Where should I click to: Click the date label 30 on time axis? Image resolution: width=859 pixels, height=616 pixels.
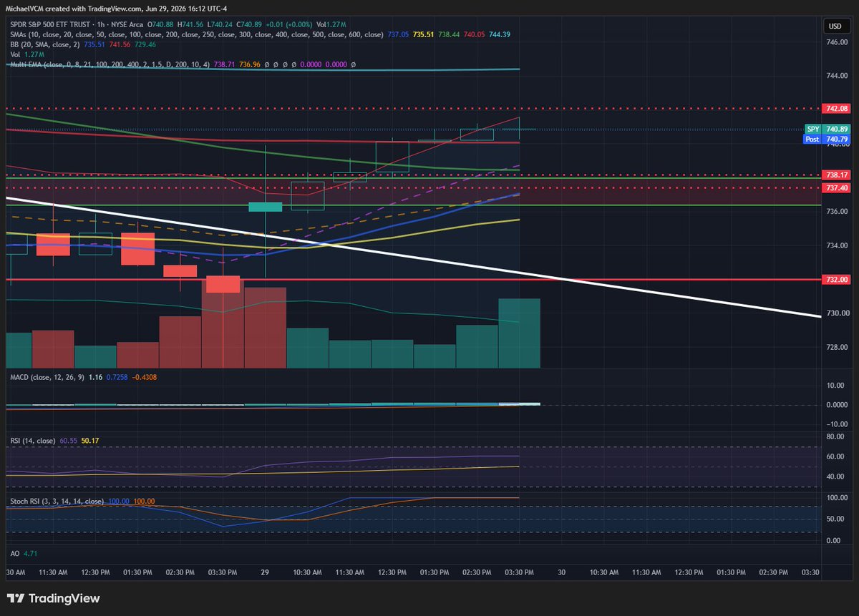[x=562, y=572]
